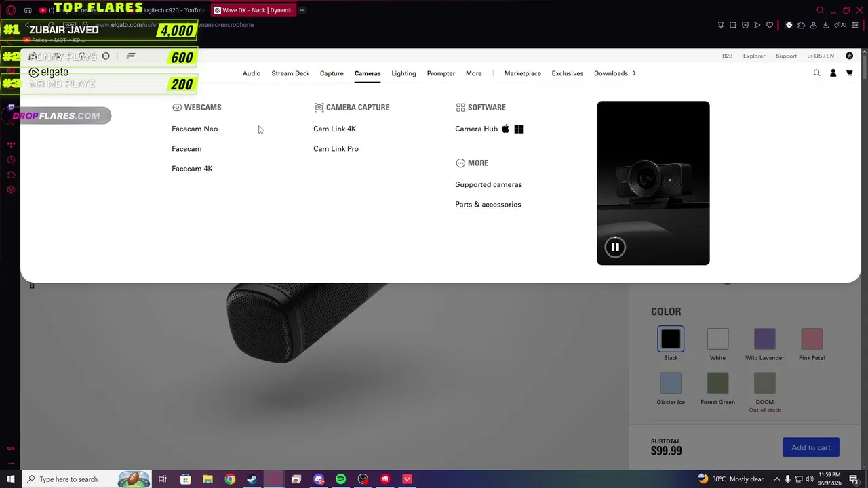Open the shopping cart icon
This screenshot has width=868, height=488.
click(x=849, y=73)
